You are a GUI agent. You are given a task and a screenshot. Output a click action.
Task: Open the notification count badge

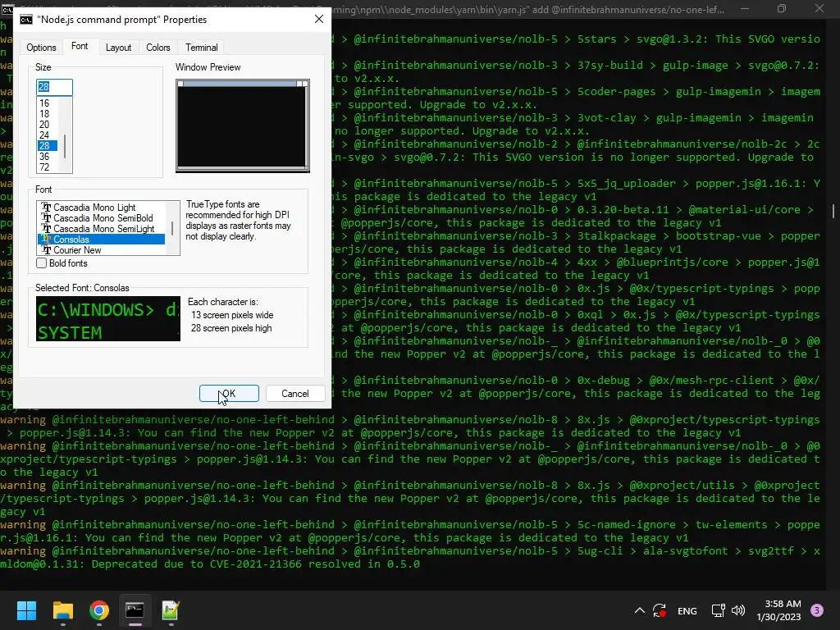(817, 610)
